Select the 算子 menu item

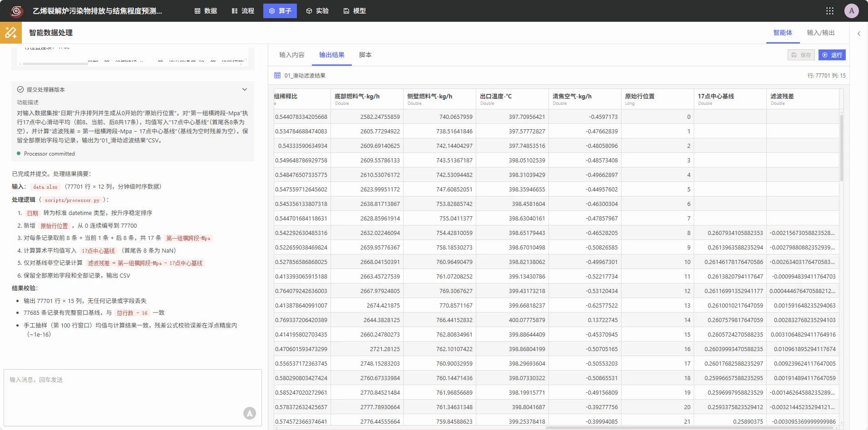coord(280,11)
